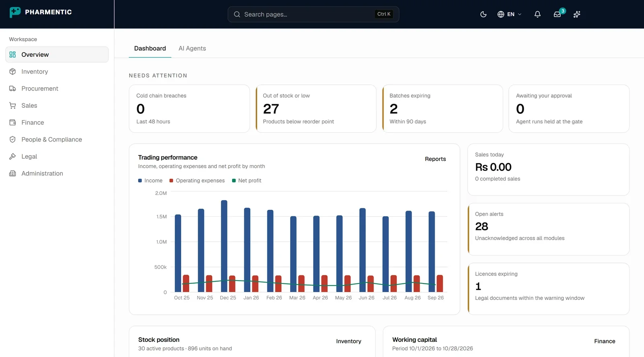Toggle the Net profit legend swatch
This screenshot has width=644, height=357.
click(234, 181)
